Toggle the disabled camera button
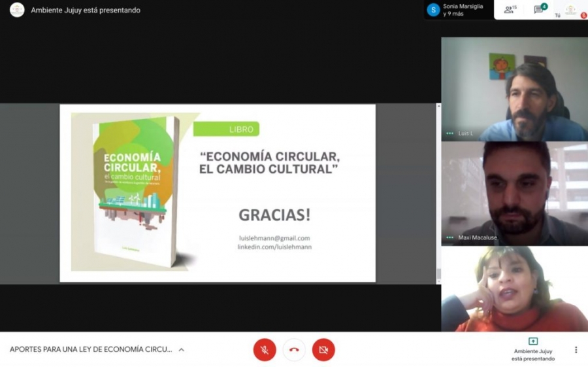 [x=323, y=350]
